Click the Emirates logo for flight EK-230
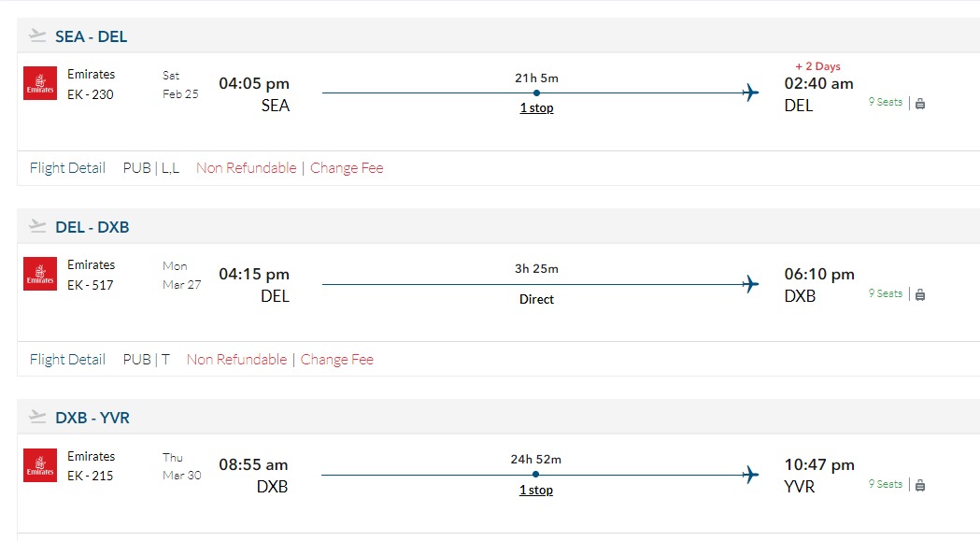 click(40, 83)
